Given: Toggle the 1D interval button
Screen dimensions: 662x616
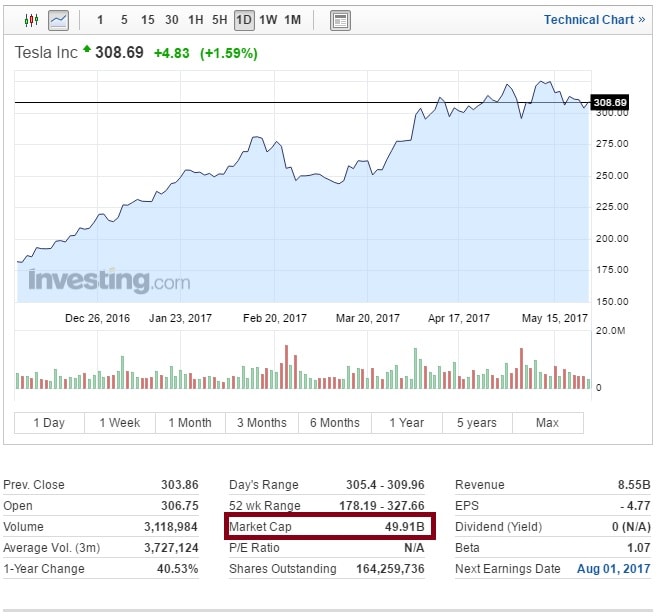Looking at the screenshot, I should (244, 20).
